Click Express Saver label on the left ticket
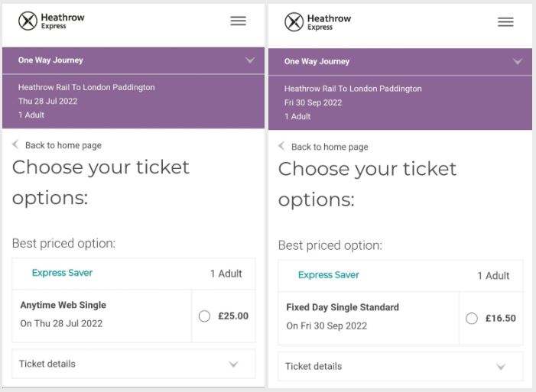The image size is (536, 392). click(62, 273)
